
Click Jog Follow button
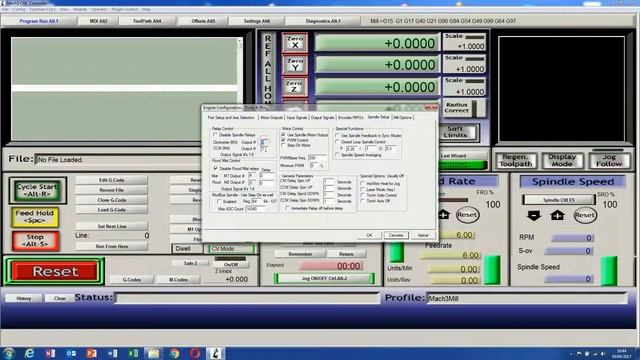[609, 160]
